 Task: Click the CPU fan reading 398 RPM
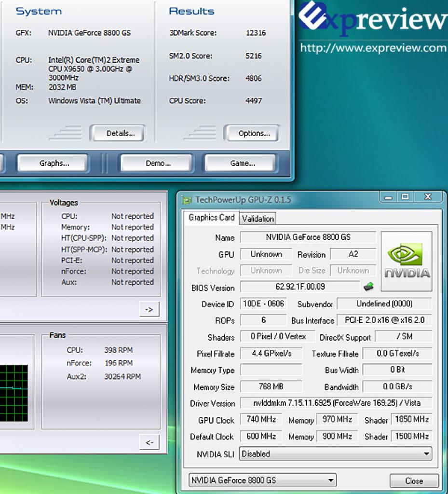[x=118, y=350]
